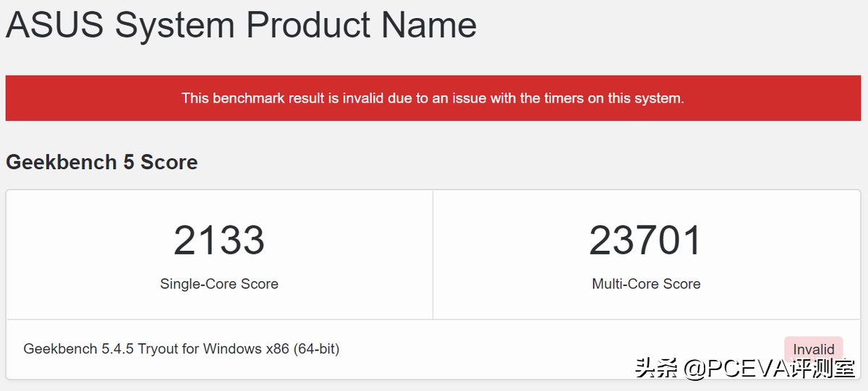
Task: Click the ASUS System Product Name title
Action: point(241,25)
